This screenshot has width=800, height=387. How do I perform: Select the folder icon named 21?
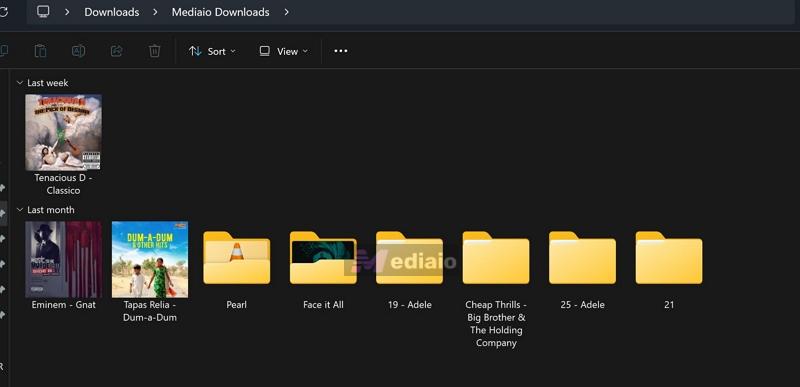[669, 257]
